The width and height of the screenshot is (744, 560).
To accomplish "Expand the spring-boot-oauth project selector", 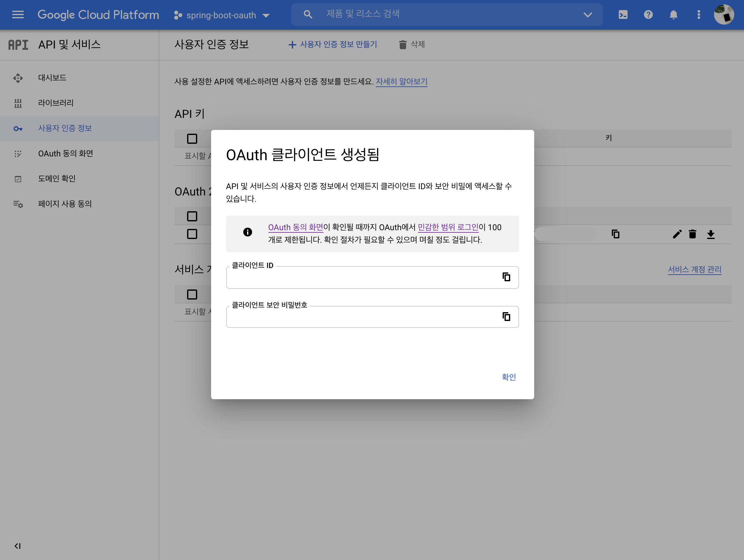I will pyautogui.click(x=222, y=15).
